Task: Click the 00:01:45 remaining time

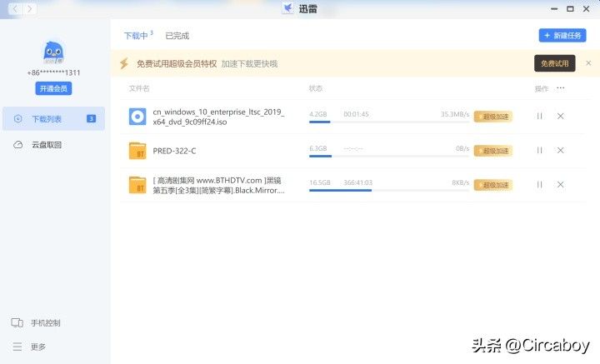Action: [x=357, y=114]
